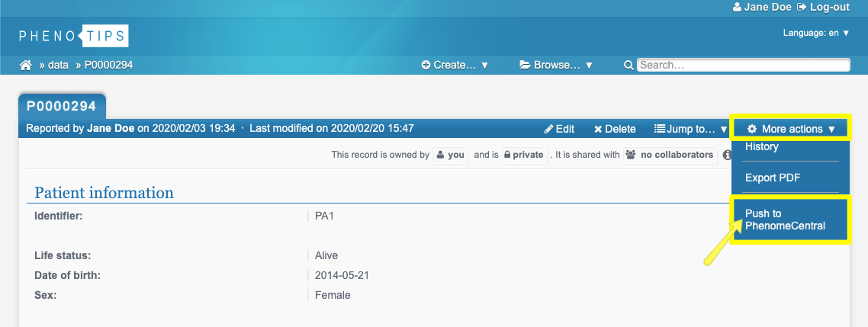The width and height of the screenshot is (868, 327).
Task: Expand the Create… menu
Action: [455, 66]
